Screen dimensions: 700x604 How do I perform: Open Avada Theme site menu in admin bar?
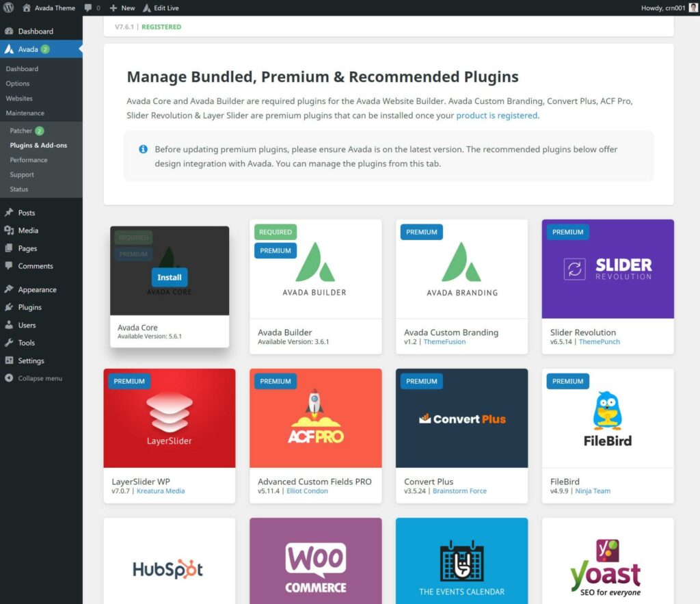[49, 8]
